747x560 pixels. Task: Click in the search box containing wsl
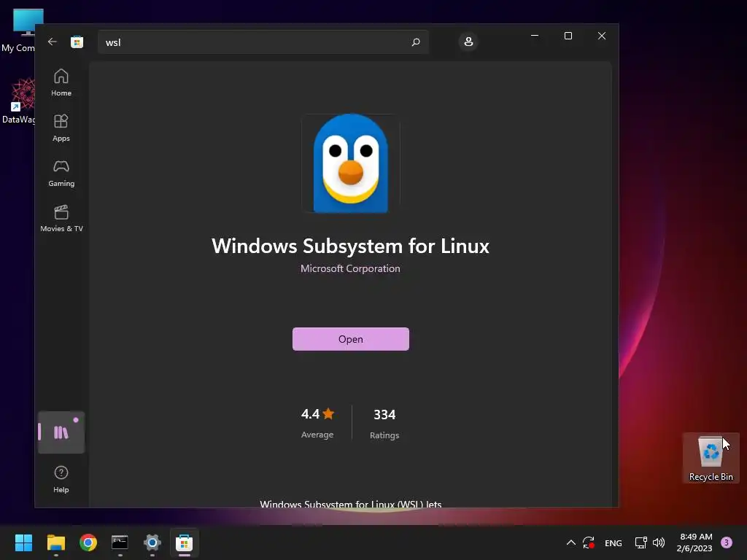pos(263,42)
